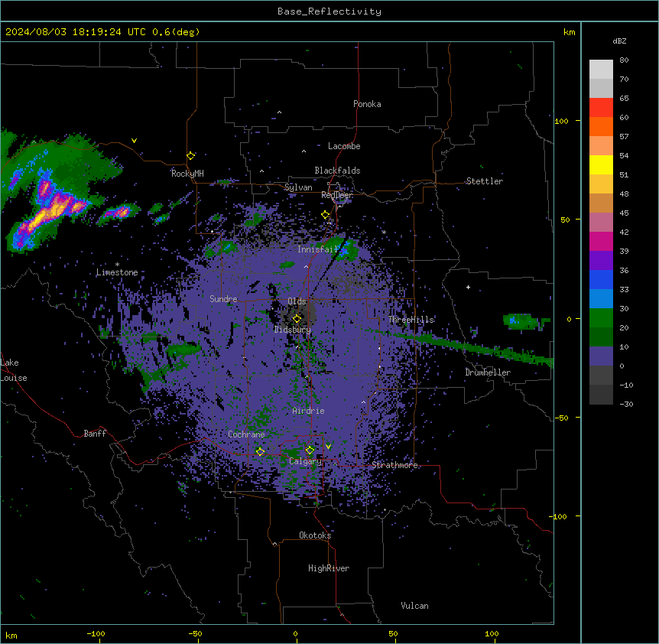Click the slate purple 0-10 dBZ legend swatch
Viewport: 659px width, 644px height.
point(601,356)
